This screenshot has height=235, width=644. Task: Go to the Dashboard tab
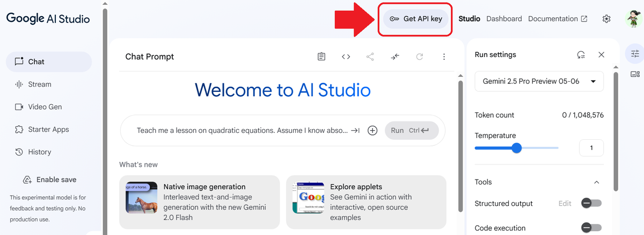tap(504, 19)
